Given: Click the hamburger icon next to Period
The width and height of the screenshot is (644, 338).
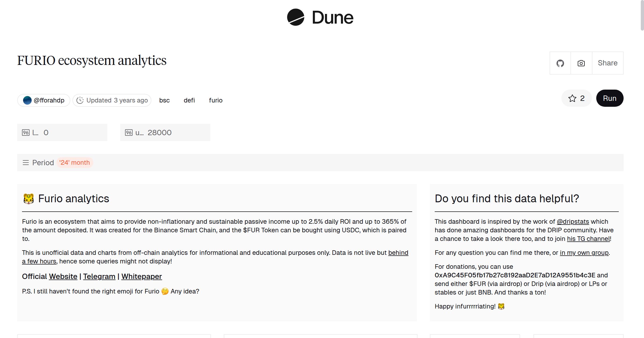Looking at the screenshot, I should (x=25, y=163).
